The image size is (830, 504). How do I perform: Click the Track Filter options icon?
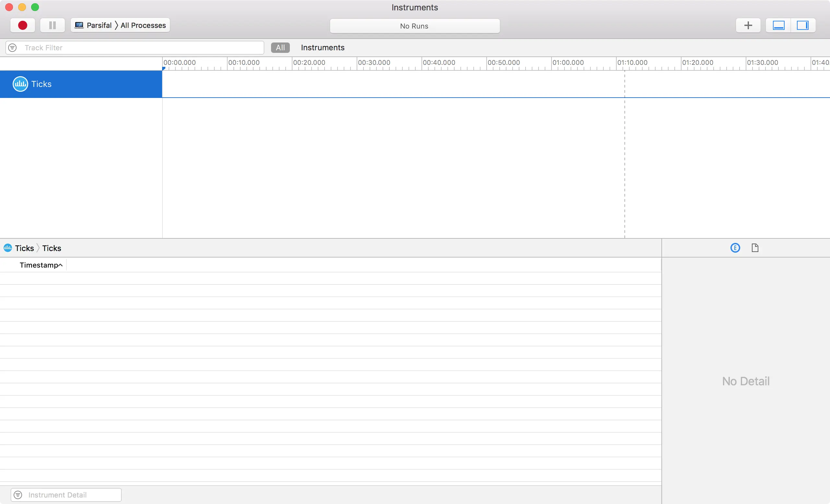[12, 47]
